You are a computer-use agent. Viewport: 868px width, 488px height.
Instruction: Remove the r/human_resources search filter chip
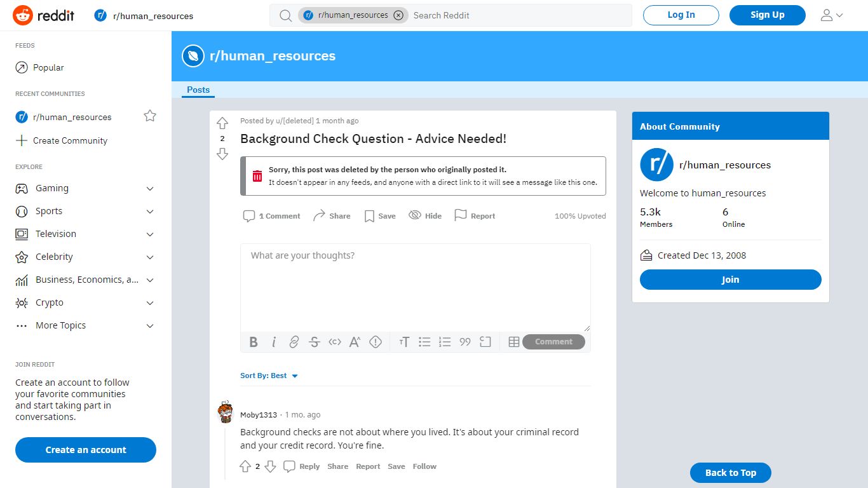[x=398, y=15]
